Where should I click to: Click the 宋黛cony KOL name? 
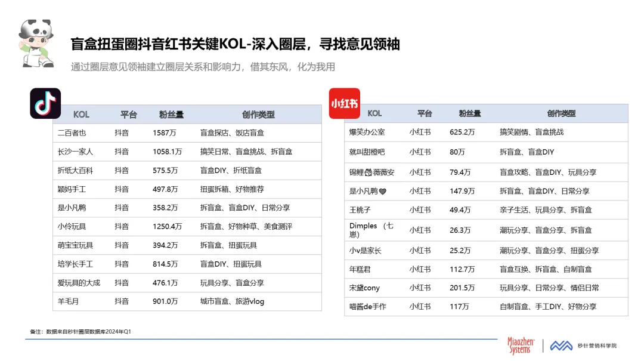[x=364, y=288]
